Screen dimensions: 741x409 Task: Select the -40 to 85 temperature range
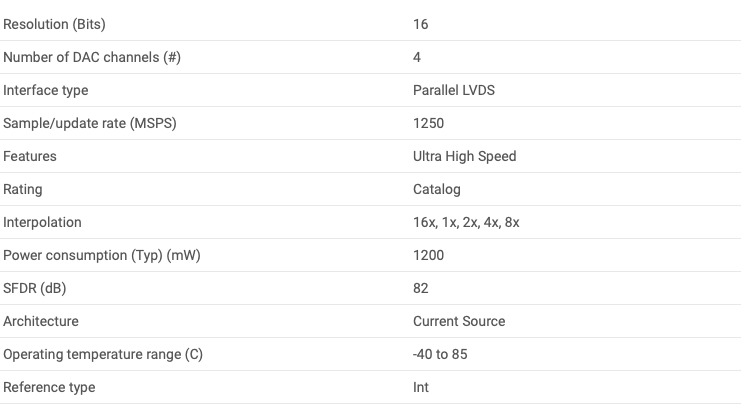pyautogui.click(x=440, y=355)
